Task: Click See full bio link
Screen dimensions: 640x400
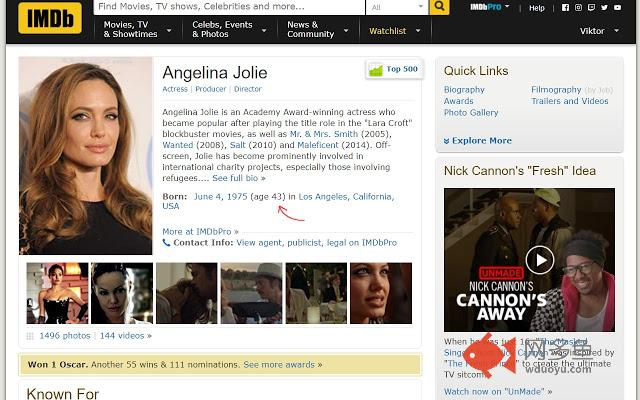Action: [239, 178]
